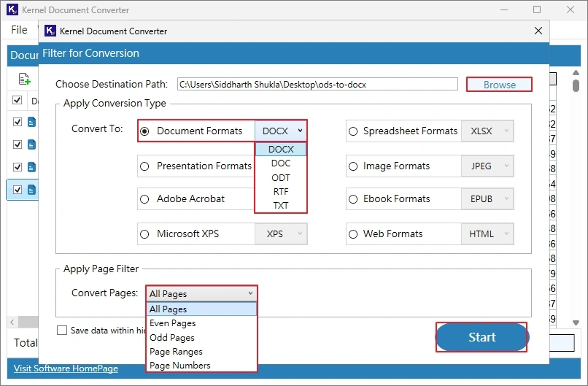Choose DOC from the format list
Screen dimensions: 588x386
(281, 163)
